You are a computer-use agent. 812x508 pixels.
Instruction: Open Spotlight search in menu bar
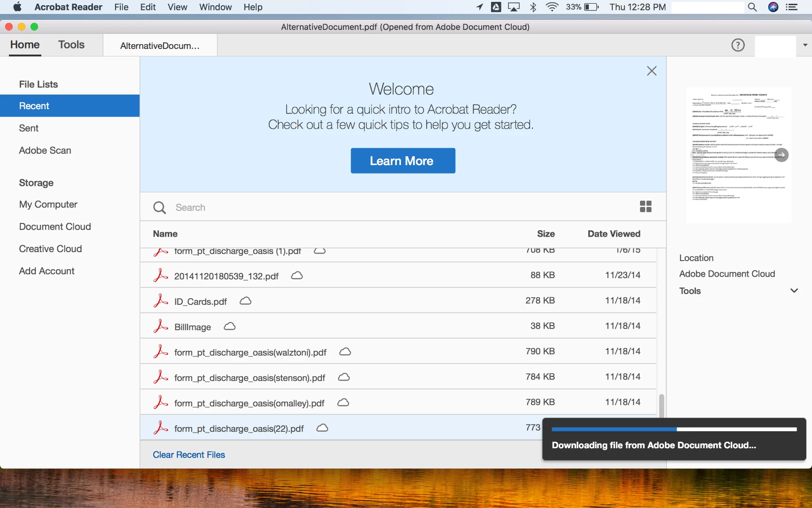coord(752,7)
